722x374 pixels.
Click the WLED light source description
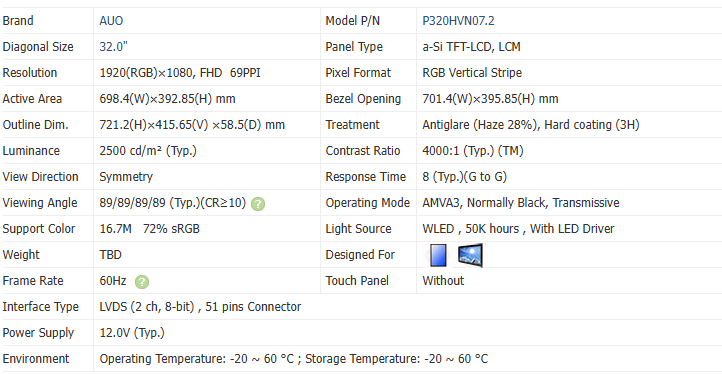click(x=518, y=229)
